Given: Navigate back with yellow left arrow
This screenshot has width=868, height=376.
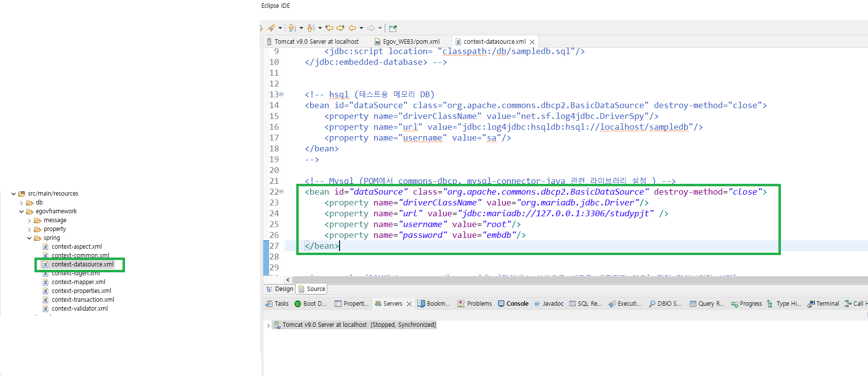Looking at the screenshot, I should click(x=352, y=28).
